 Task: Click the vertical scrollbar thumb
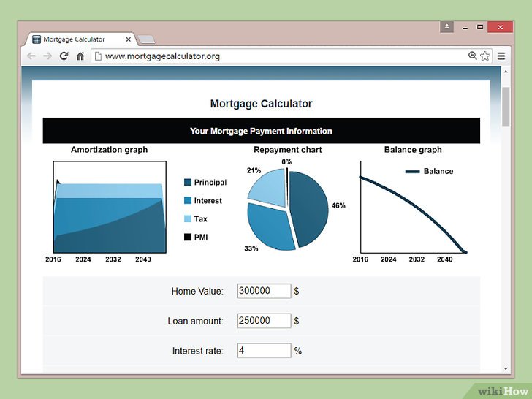click(506, 107)
